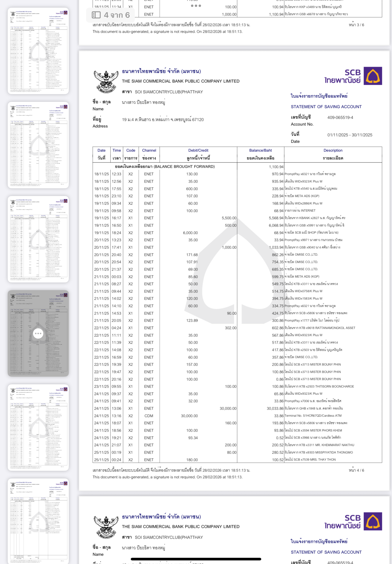The image size is (392, 564).
Task: Click the 'Balance/Baht' column header
Action: click(x=260, y=150)
